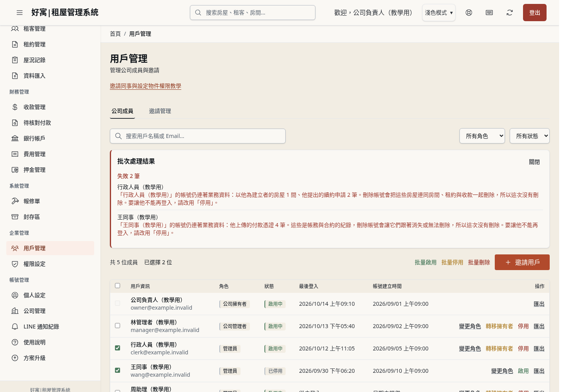The image size is (565, 392).
Task: Open 權限設定 shield icon
Action: click(15, 264)
